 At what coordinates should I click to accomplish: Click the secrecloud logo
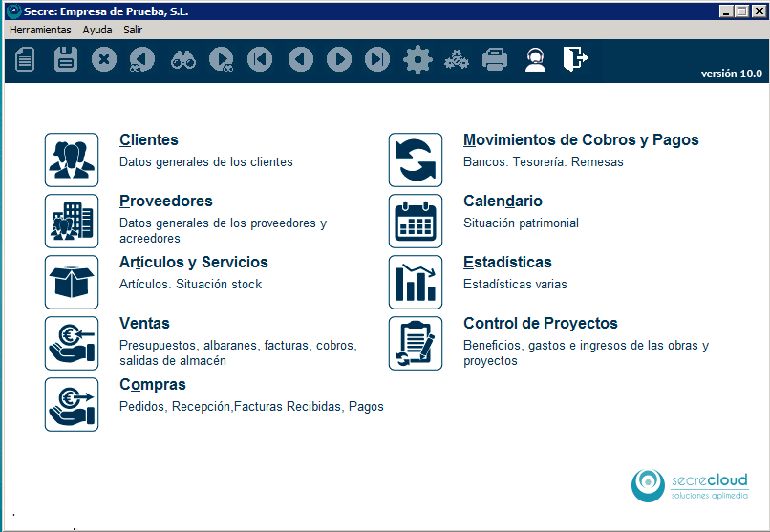[690, 484]
